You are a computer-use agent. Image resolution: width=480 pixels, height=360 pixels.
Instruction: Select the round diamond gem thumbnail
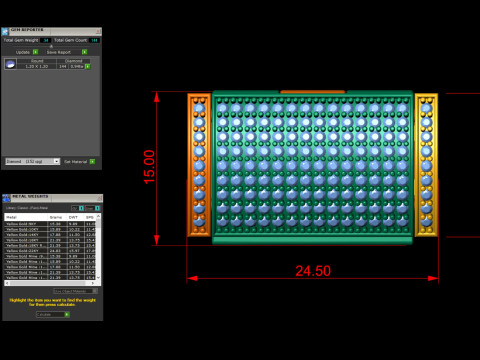click(x=10, y=64)
